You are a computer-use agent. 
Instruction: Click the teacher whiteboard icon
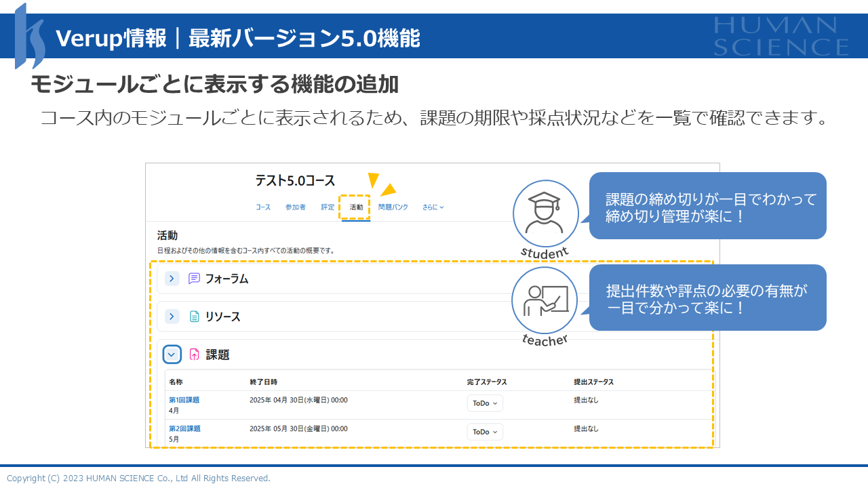[x=544, y=300]
